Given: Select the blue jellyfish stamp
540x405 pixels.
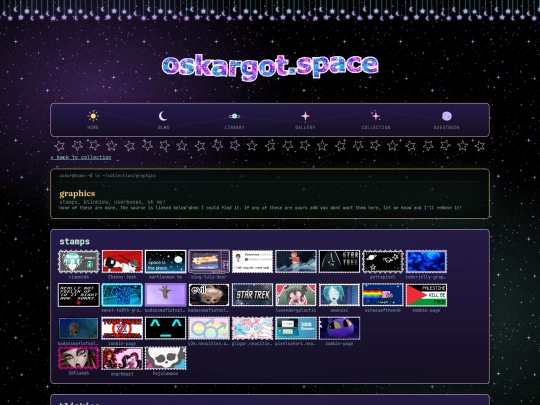Looking at the screenshot, I should pyautogui.click(x=426, y=262).
